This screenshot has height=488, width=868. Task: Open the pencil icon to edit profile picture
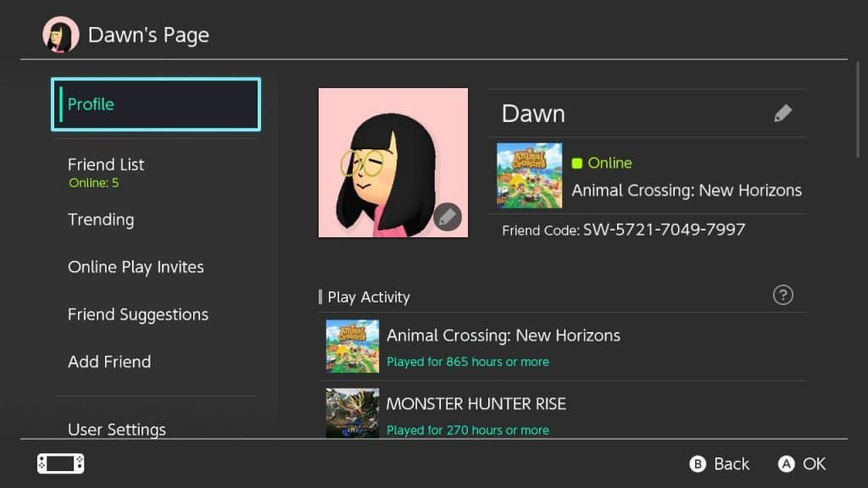[446, 217]
